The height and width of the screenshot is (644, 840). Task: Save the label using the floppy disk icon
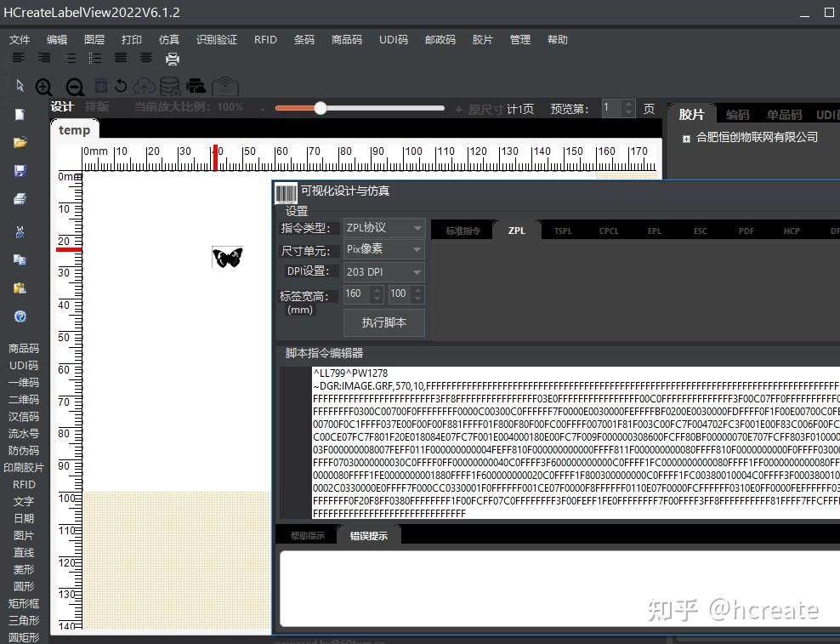(x=20, y=170)
